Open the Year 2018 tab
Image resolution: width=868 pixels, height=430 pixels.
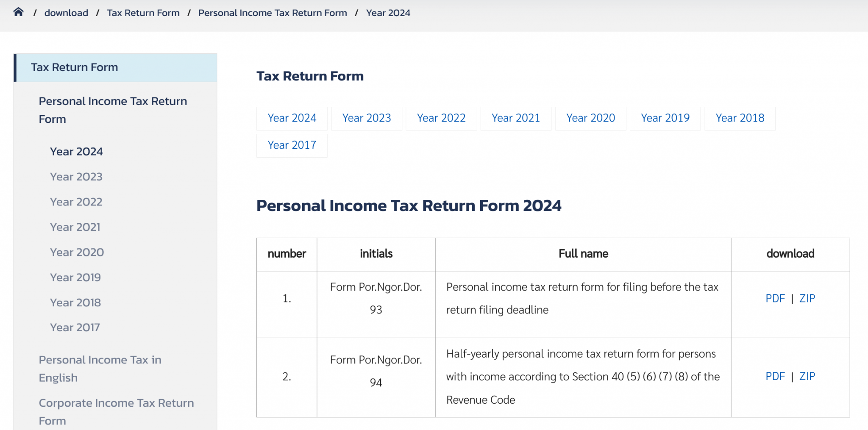[740, 118]
